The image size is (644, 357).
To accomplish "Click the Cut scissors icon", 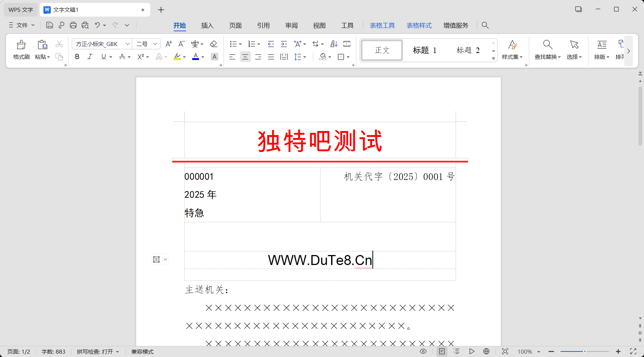I will pyautogui.click(x=59, y=43).
